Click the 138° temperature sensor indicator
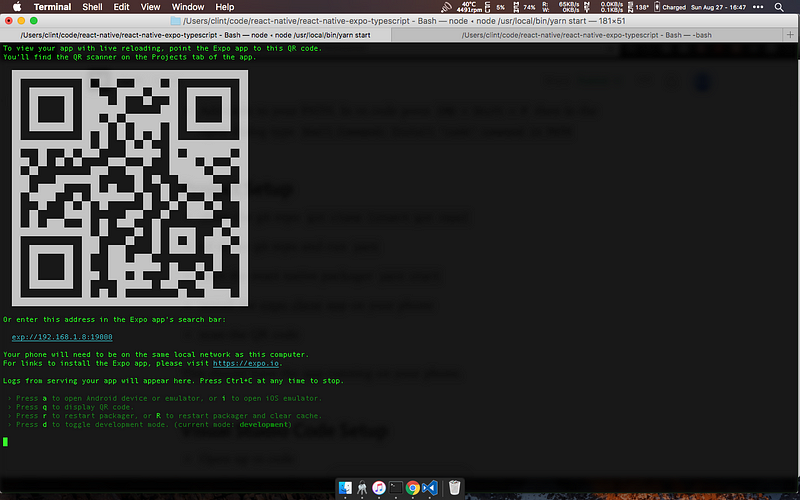800x500 pixels. (x=638, y=7)
